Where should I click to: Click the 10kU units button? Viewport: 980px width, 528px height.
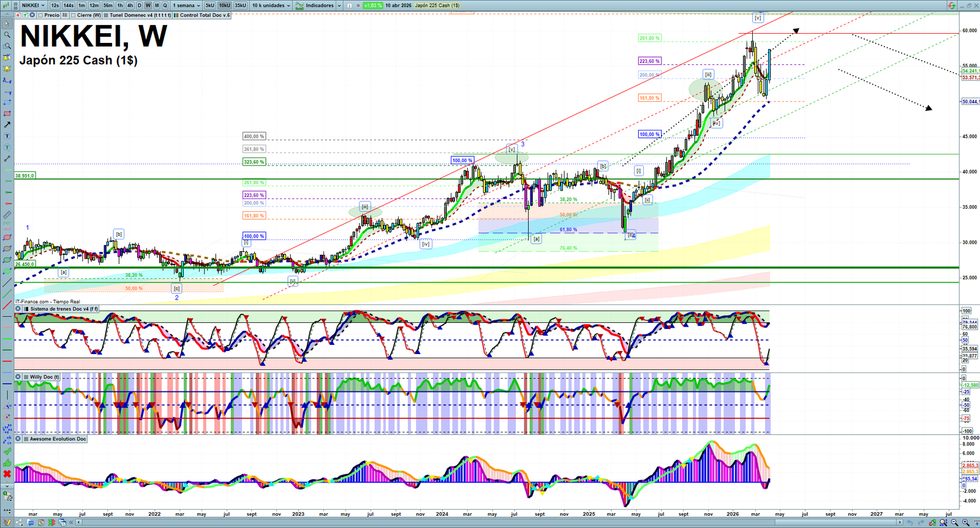(225, 6)
